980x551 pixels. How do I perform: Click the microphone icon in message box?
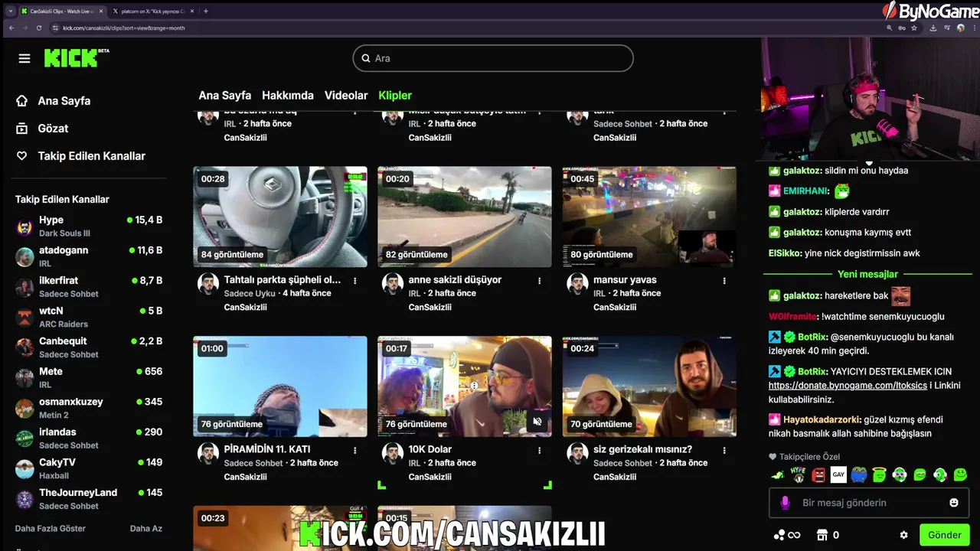pos(785,503)
